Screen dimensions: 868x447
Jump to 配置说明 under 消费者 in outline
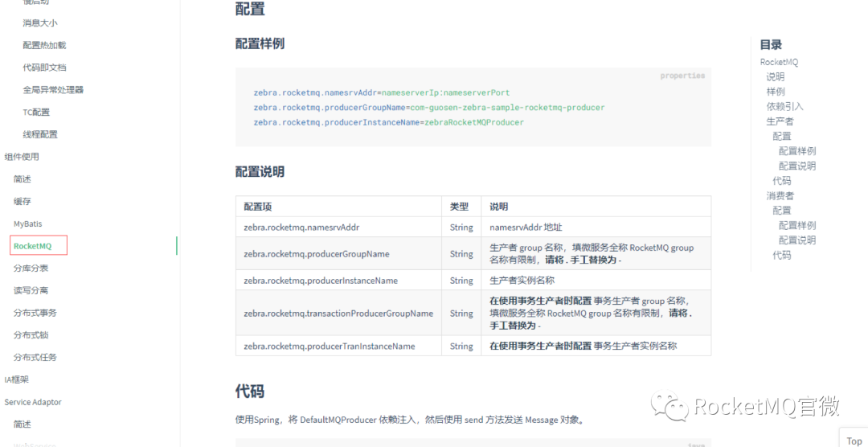tap(797, 240)
